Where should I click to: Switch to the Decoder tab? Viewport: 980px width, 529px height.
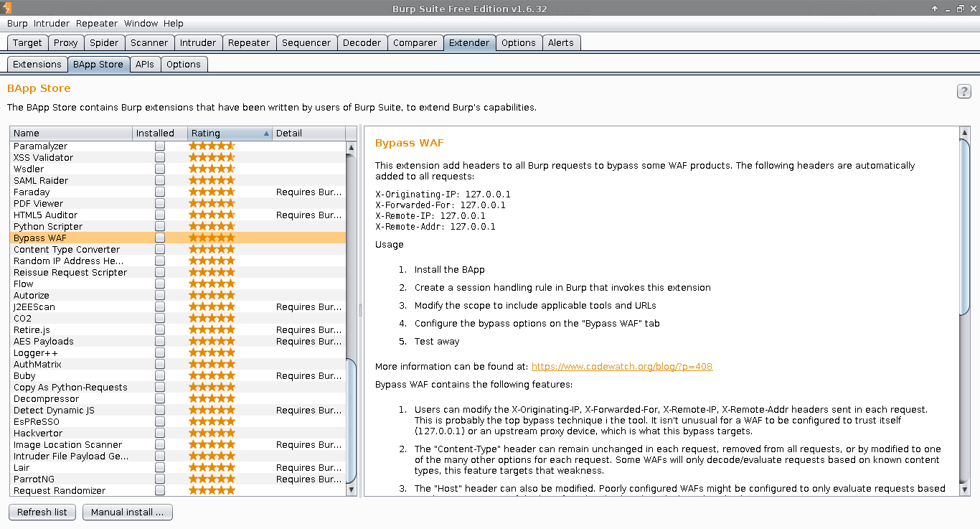362,43
